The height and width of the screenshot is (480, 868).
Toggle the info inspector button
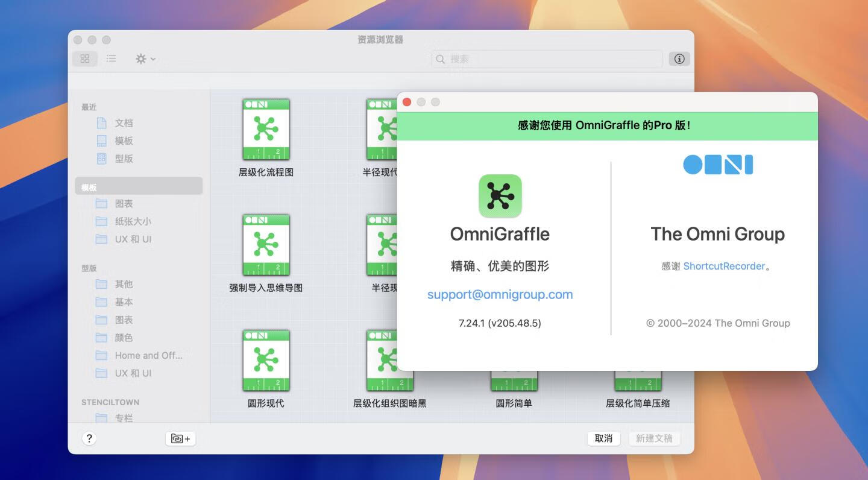coord(679,58)
